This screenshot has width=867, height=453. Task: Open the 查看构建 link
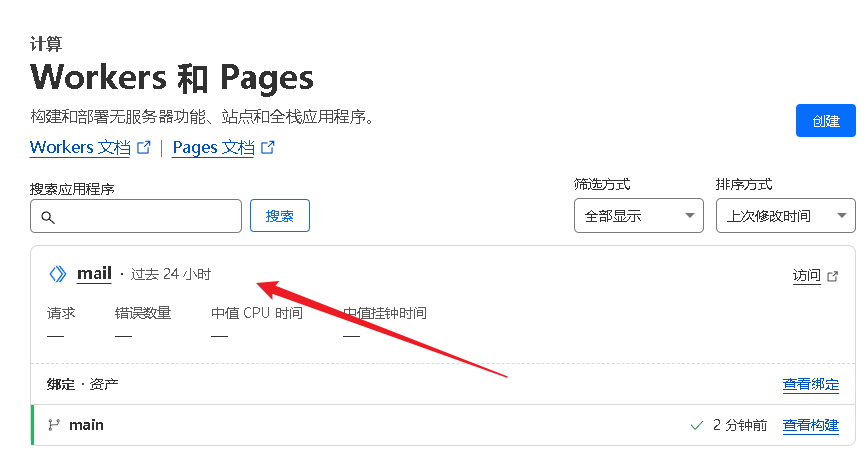[810, 426]
